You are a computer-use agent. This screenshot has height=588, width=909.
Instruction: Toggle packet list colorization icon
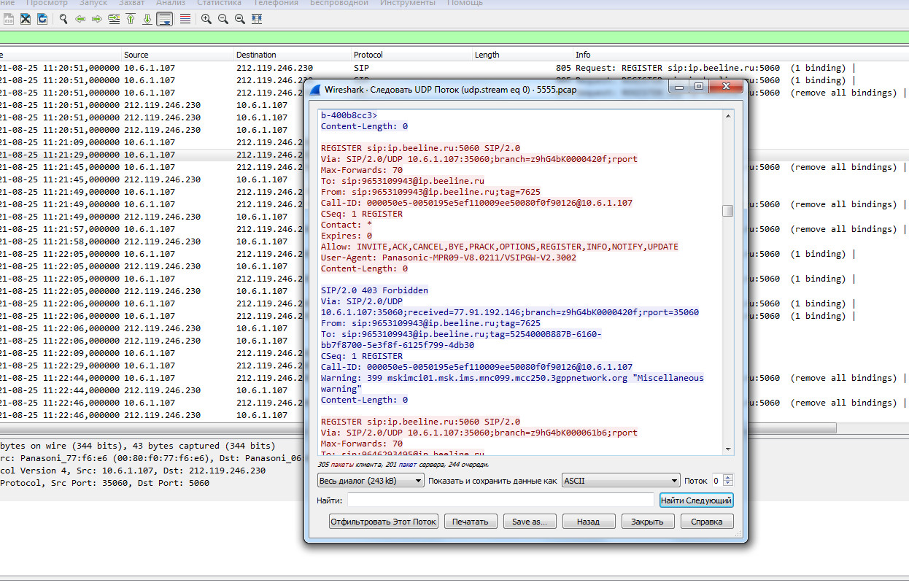tap(185, 19)
